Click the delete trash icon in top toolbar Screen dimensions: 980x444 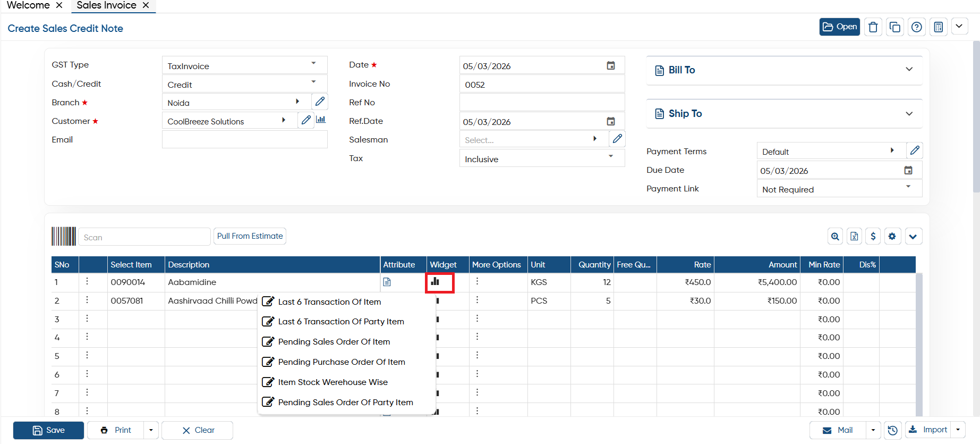873,27
